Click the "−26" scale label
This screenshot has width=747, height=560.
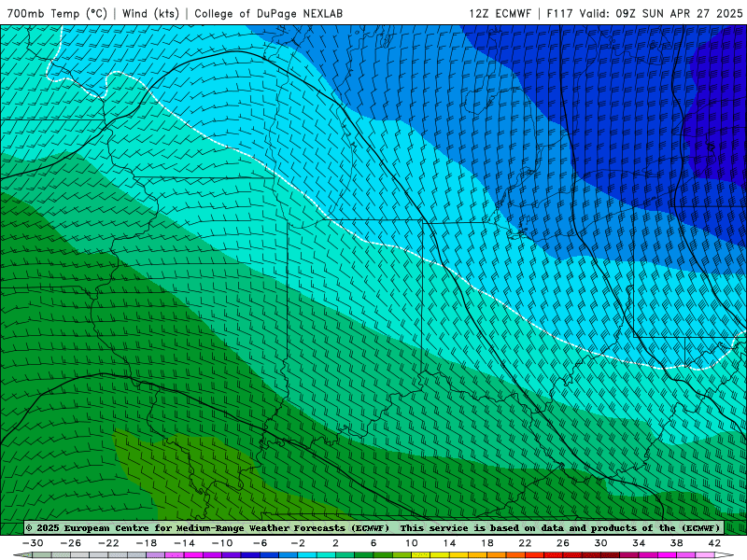[x=71, y=543]
